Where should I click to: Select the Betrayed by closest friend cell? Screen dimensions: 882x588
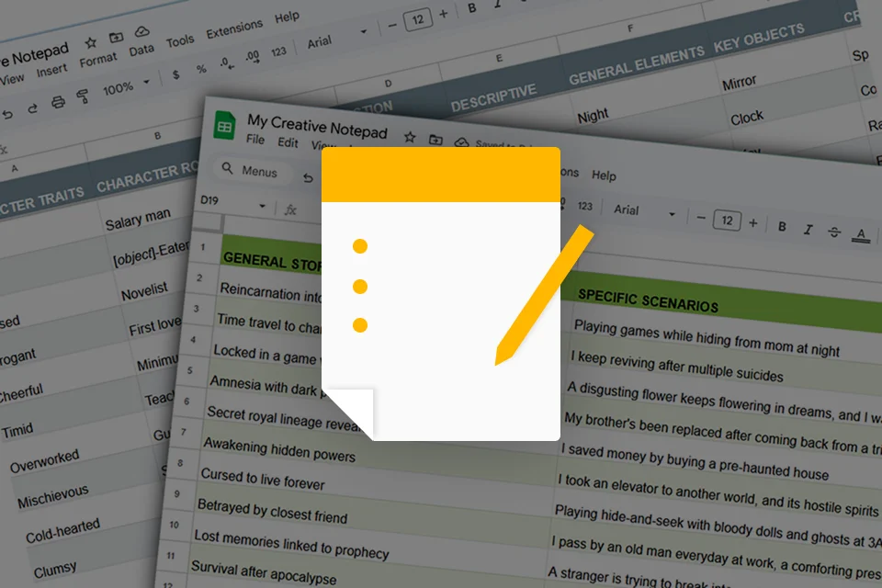coord(272,511)
